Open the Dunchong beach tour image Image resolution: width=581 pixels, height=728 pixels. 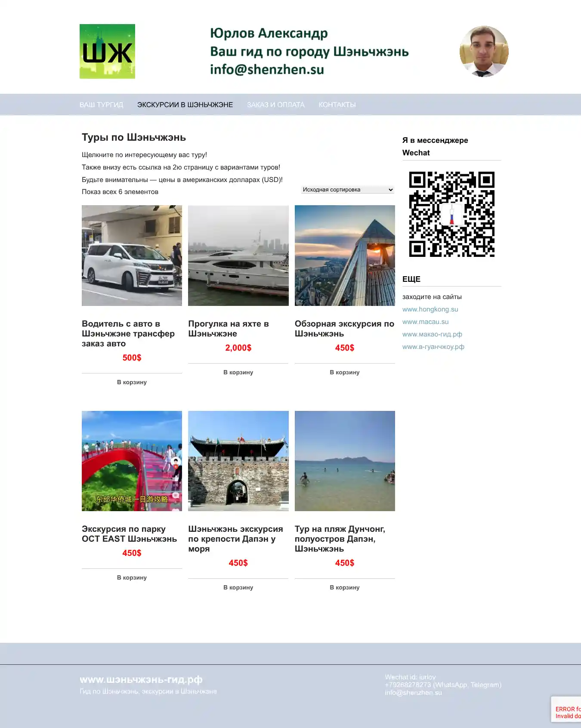(344, 461)
